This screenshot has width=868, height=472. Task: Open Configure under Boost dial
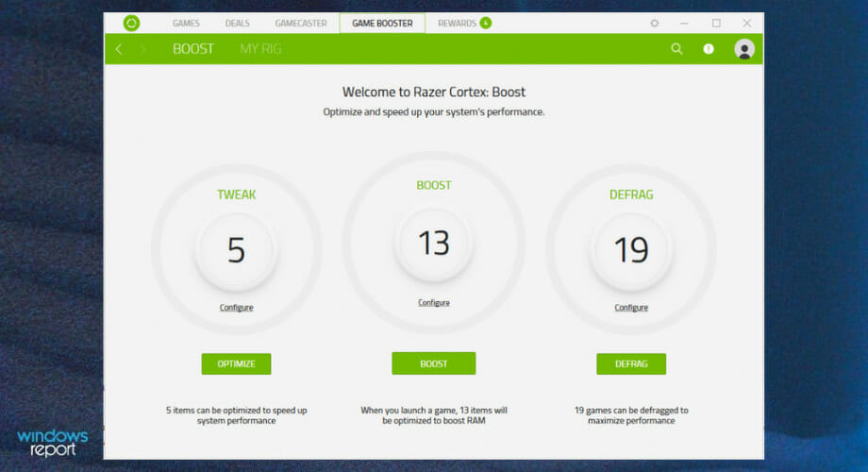pyautogui.click(x=434, y=302)
